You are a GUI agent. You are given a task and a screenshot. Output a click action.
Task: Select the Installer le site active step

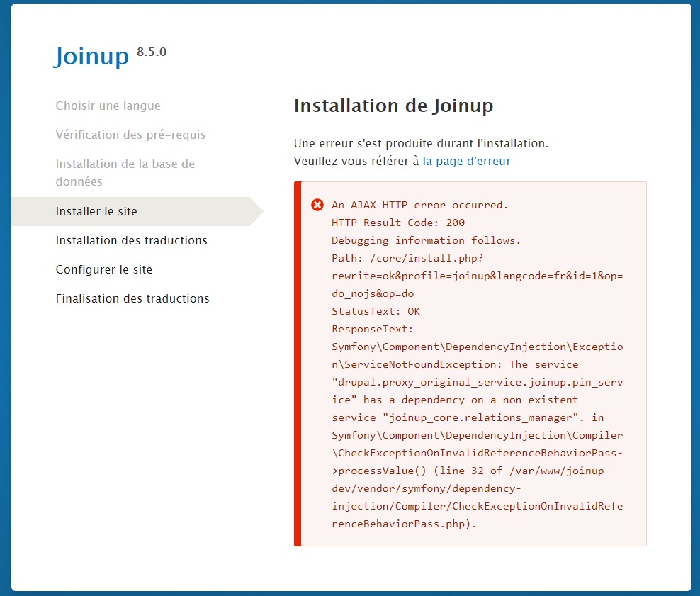click(x=96, y=211)
